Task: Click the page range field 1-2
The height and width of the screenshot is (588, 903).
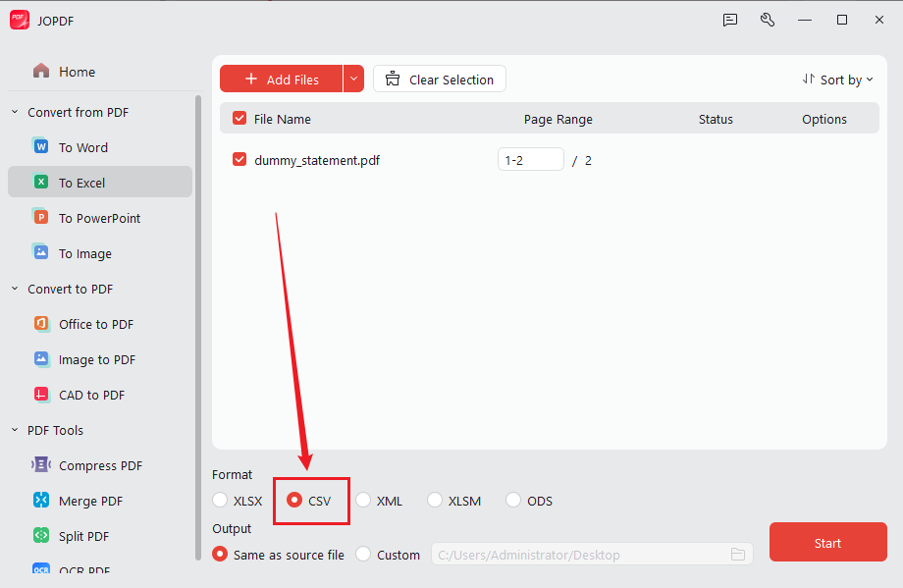Action: coord(530,160)
